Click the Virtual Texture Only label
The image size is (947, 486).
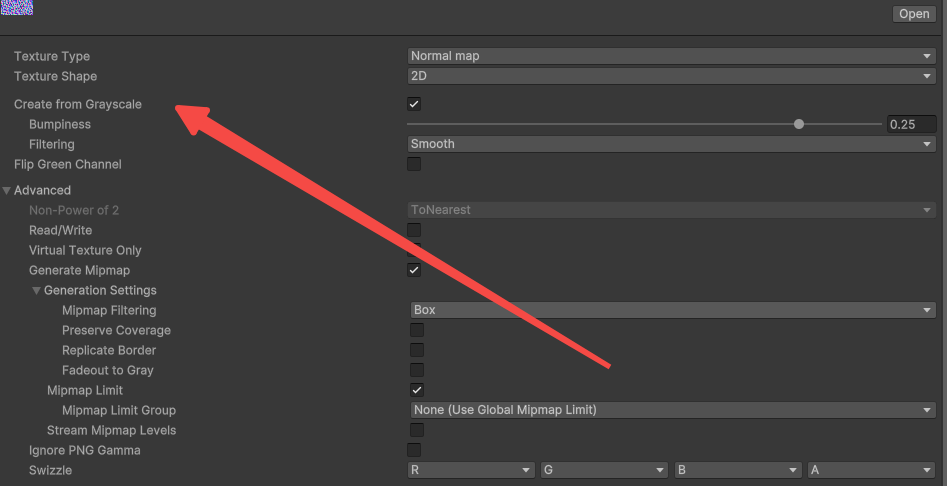point(85,250)
